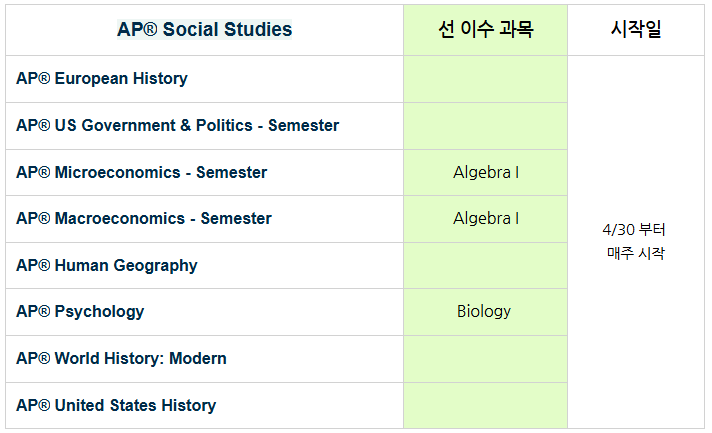Select AP® US Government & Politics - Semester
Screen dimensions: 712x433
(x=177, y=126)
